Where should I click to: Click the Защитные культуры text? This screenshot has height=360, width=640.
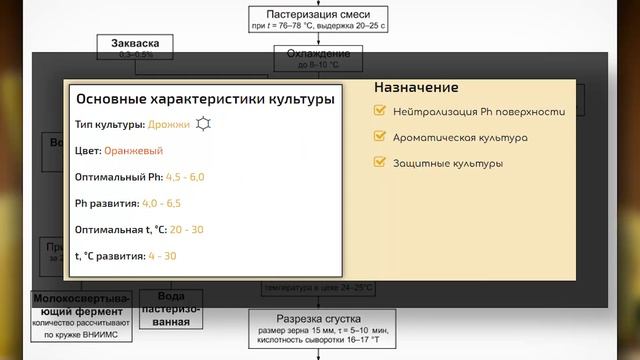coord(448,163)
